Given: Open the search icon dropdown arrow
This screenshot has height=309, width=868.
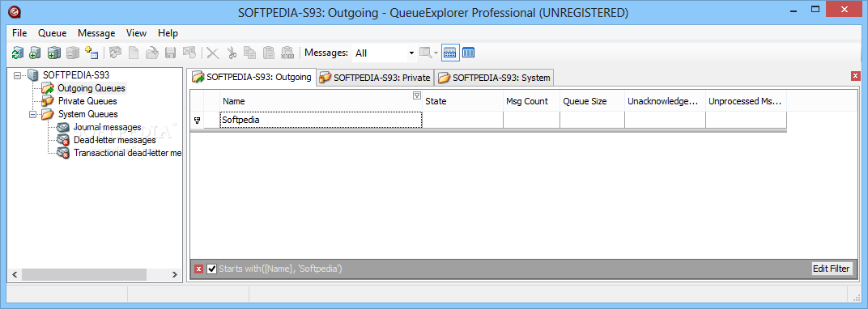Looking at the screenshot, I should [x=436, y=53].
